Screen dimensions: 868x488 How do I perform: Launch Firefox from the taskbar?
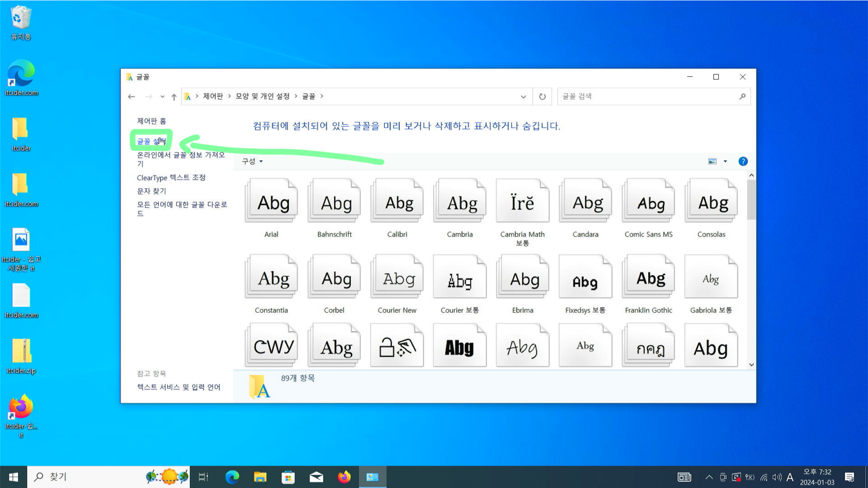[x=344, y=477]
